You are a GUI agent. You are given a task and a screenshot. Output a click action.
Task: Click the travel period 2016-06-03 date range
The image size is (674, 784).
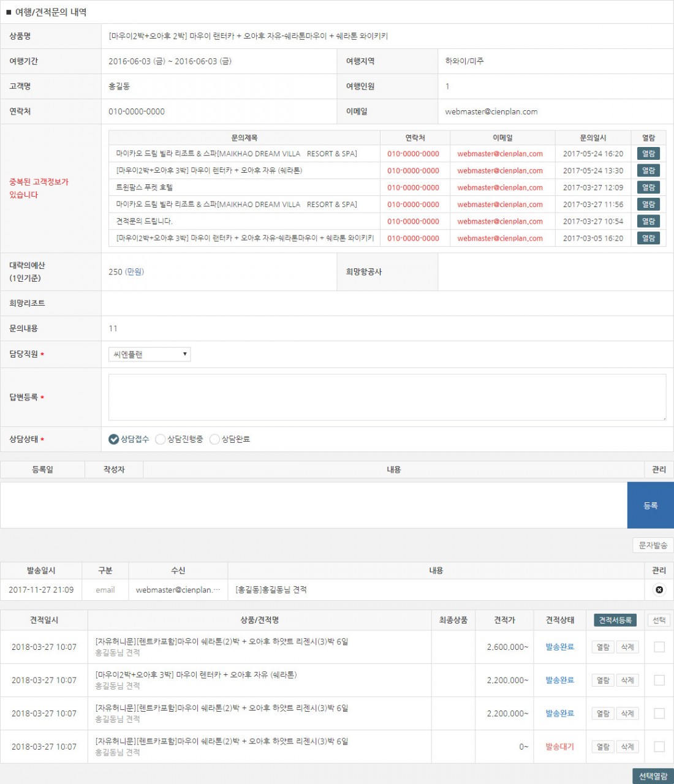pos(170,61)
